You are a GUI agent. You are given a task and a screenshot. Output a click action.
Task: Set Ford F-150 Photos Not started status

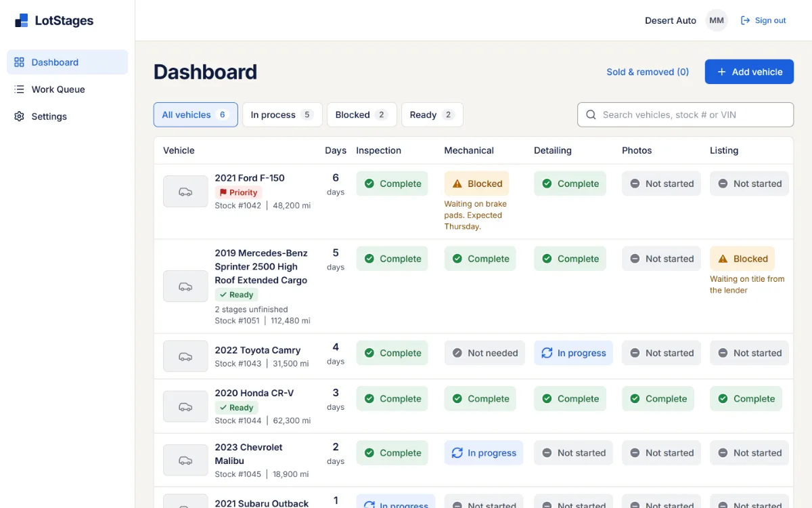[662, 184]
